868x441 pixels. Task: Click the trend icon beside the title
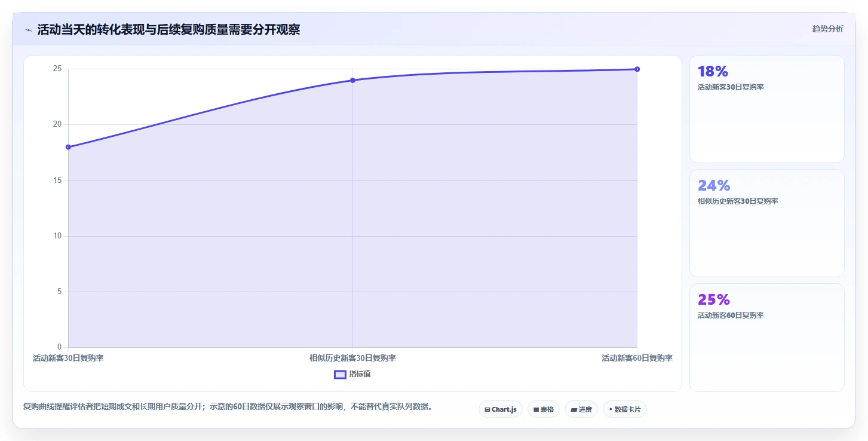(28, 30)
